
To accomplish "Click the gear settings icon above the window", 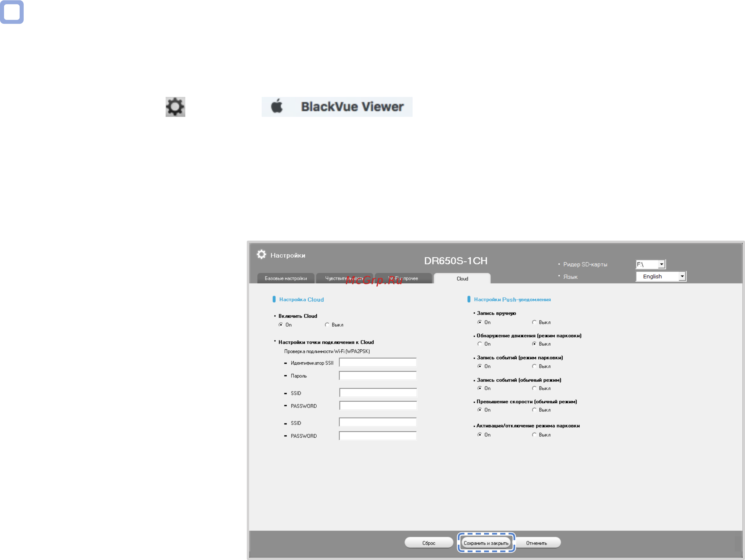I will [175, 107].
